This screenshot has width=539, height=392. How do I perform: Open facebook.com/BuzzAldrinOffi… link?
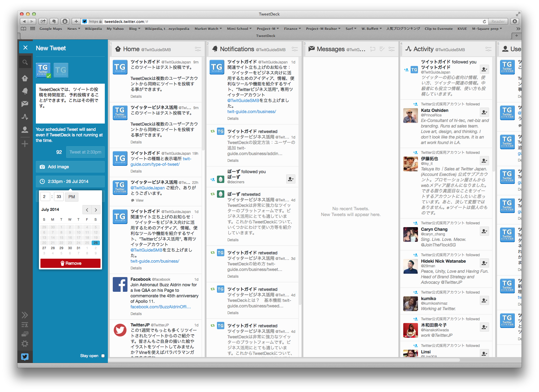coord(161,307)
